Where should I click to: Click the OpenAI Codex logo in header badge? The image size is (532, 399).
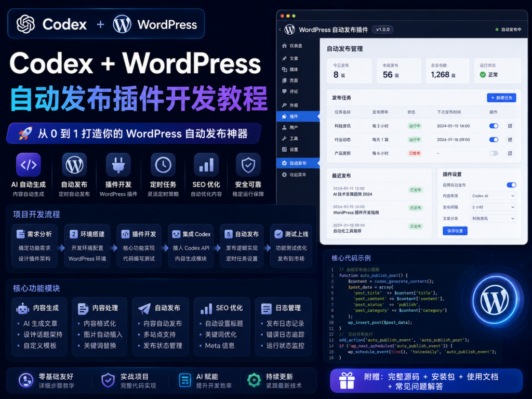pyautogui.click(x=26, y=24)
